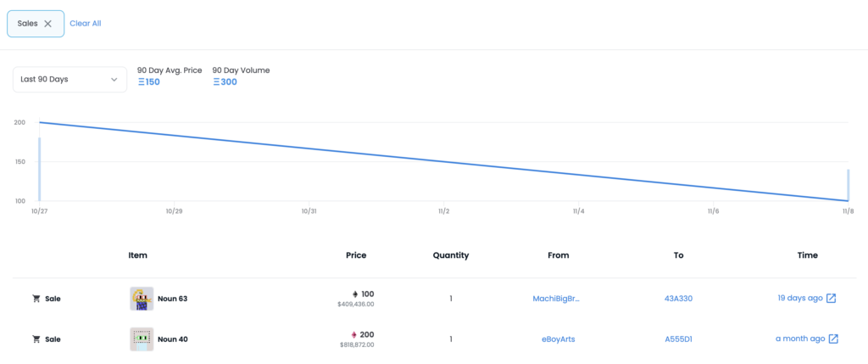This screenshot has height=364, width=868.
Task: Click the Noun 63 item name
Action: pos(172,299)
